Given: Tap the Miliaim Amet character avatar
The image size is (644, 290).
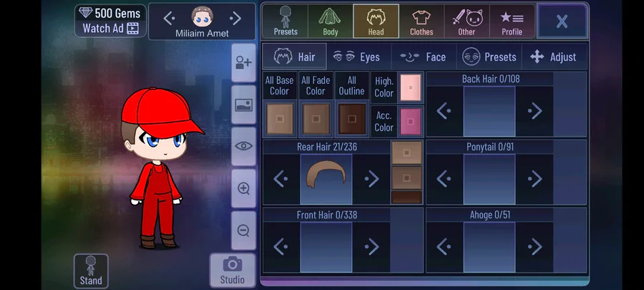Looking at the screenshot, I should 202,17.
